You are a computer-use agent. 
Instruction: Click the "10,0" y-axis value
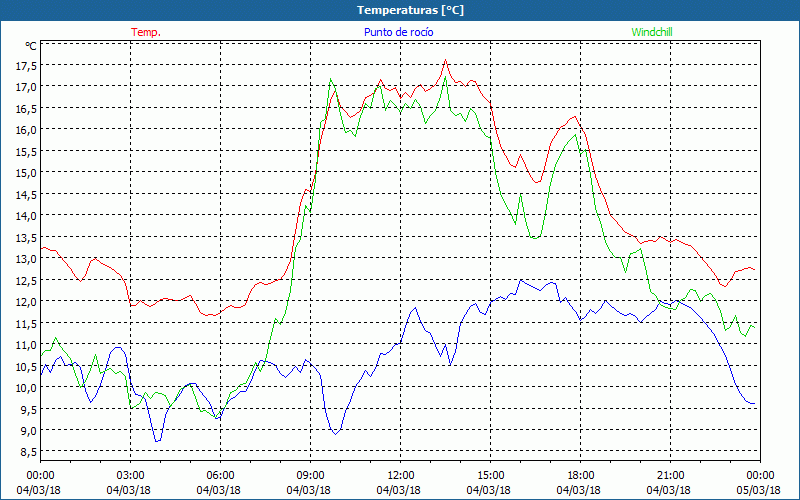tap(26, 388)
